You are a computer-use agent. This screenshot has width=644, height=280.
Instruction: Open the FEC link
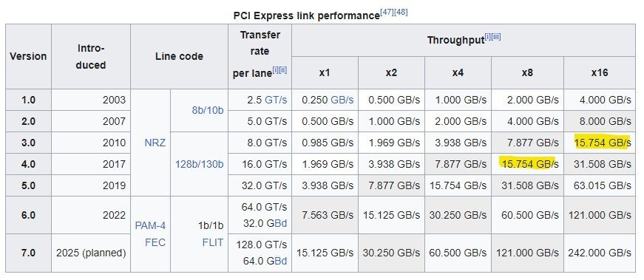coord(155,242)
